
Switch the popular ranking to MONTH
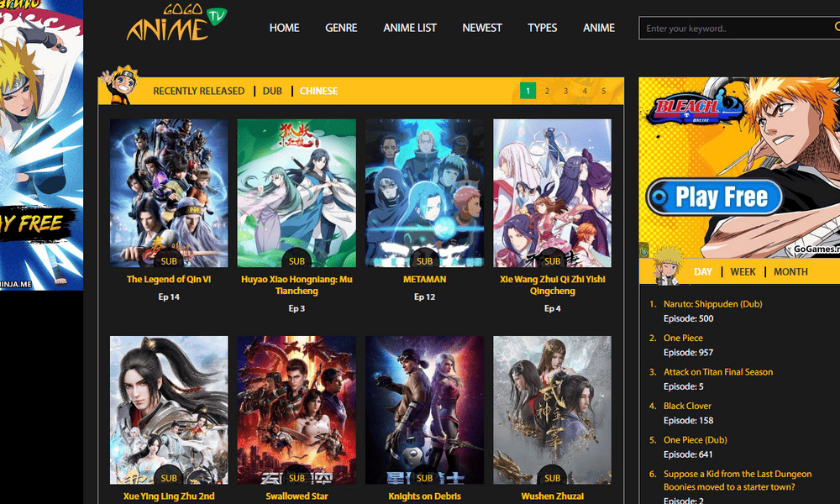[790, 272]
